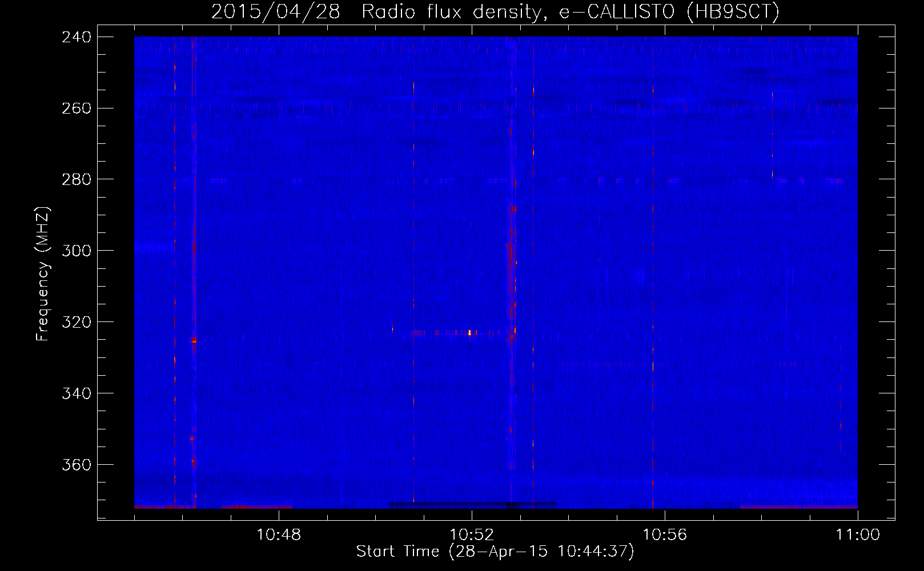Image resolution: width=924 pixels, height=571 pixels.
Task: Select the 340 frequency tick label
Action: point(77,393)
